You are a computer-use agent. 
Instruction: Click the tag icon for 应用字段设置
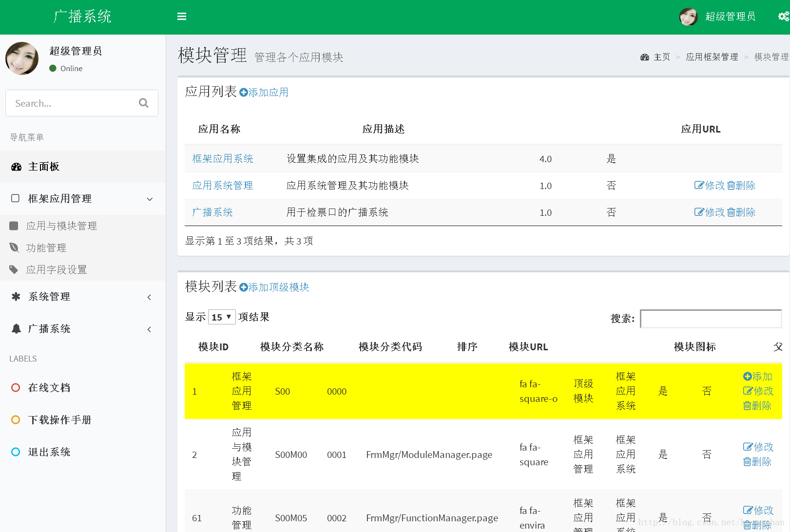14,269
